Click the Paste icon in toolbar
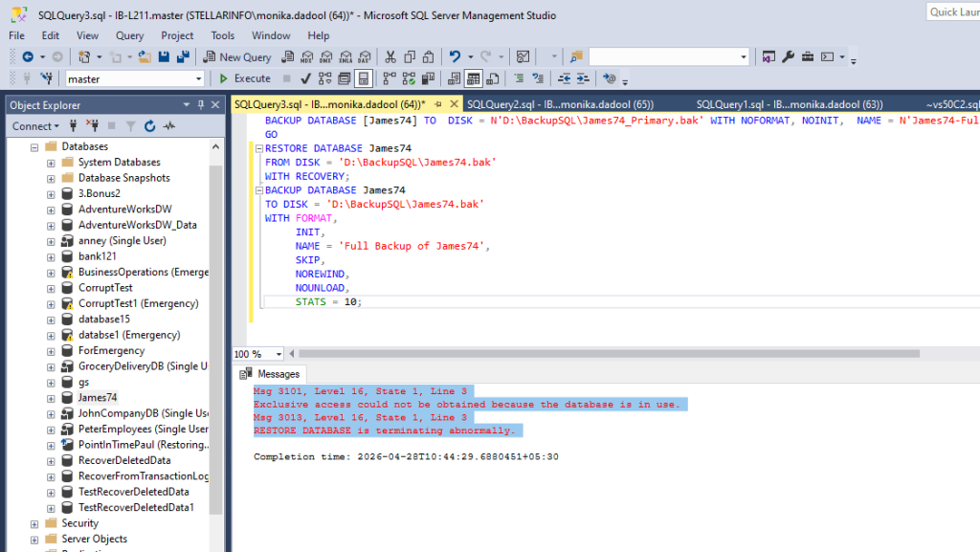Image resolution: width=980 pixels, height=552 pixels. (x=428, y=56)
